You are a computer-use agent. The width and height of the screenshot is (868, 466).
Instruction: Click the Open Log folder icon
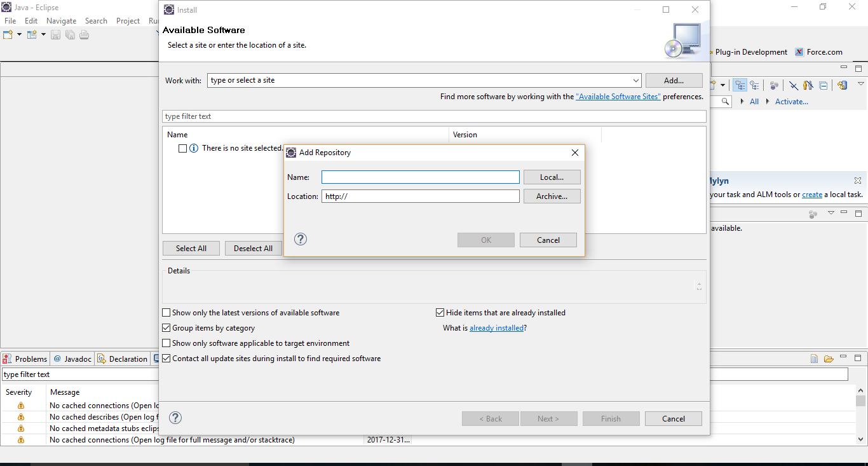[x=829, y=359]
